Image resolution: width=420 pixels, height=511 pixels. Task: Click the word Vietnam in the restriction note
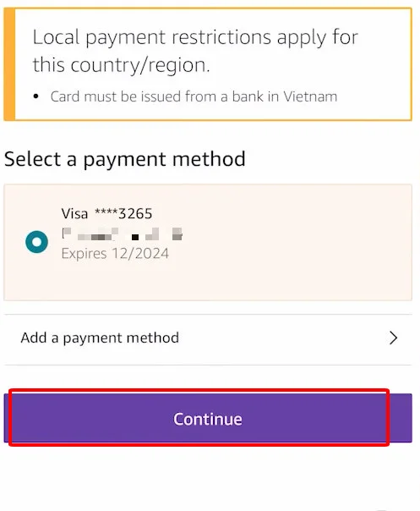tap(310, 96)
